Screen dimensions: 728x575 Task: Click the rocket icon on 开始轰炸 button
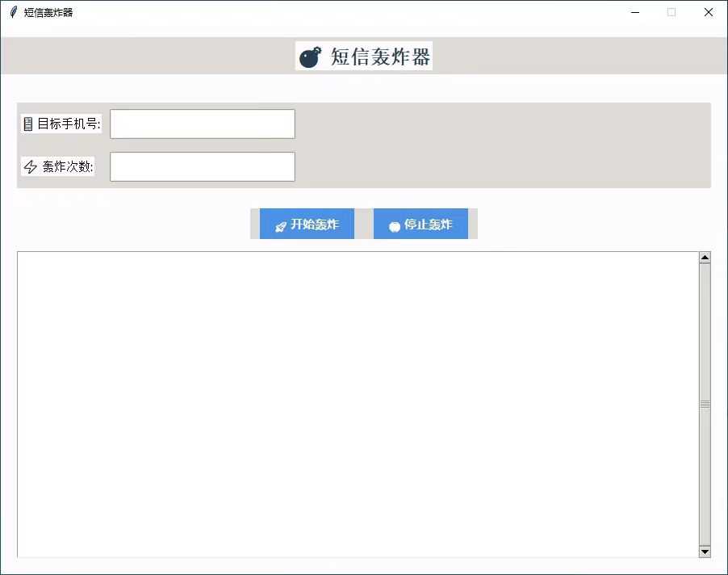(x=281, y=225)
